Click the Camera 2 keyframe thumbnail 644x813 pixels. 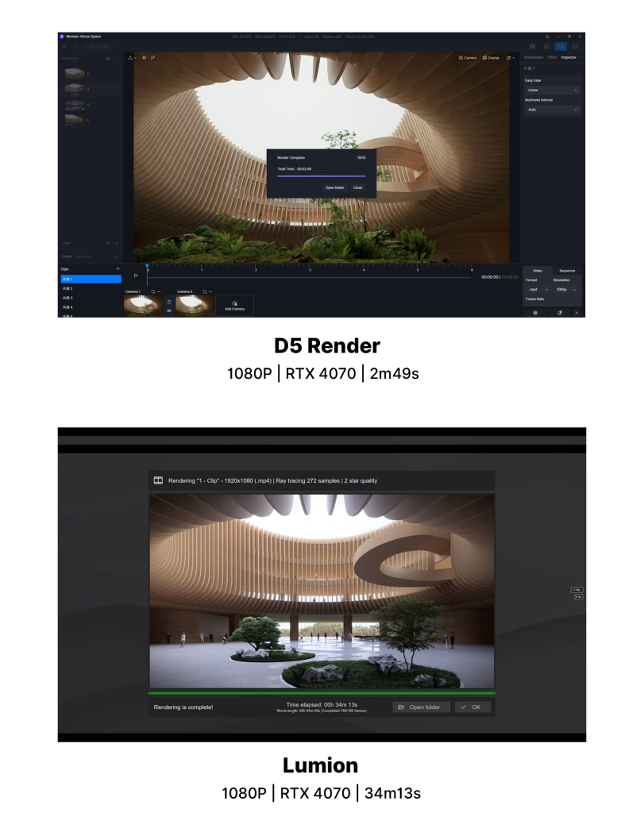[195, 306]
